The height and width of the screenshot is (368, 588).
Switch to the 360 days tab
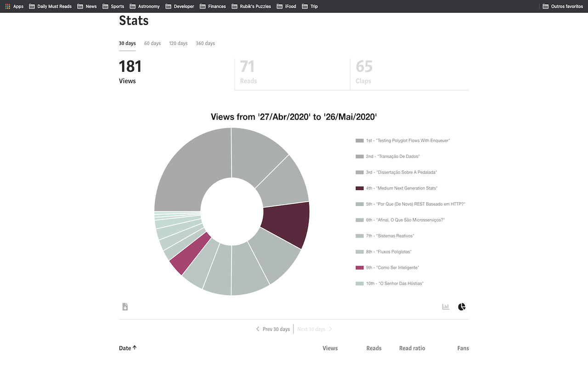tap(205, 43)
